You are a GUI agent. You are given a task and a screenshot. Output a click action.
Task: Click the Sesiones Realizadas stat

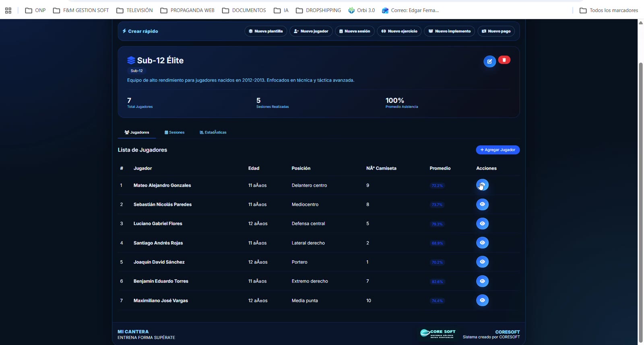coord(272,103)
